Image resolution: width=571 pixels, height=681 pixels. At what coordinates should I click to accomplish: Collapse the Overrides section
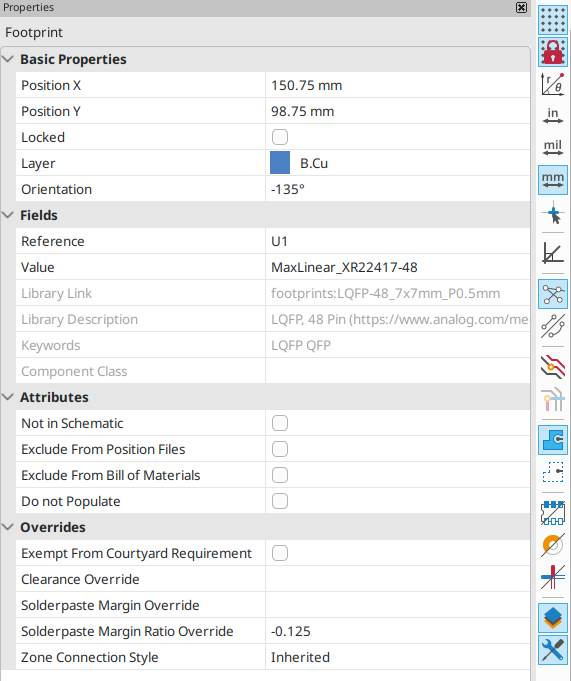pos(8,527)
